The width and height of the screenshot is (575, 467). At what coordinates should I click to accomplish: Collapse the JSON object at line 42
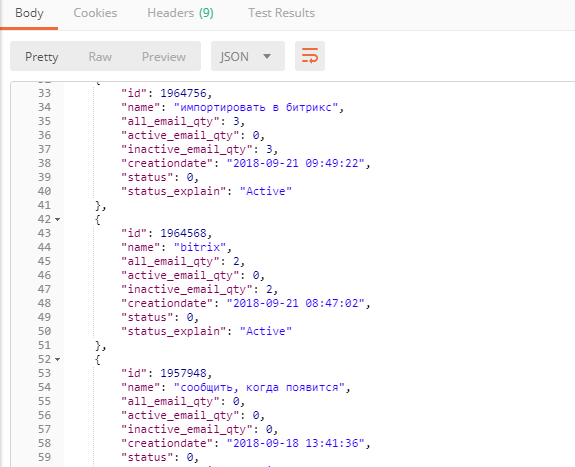[58, 220]
